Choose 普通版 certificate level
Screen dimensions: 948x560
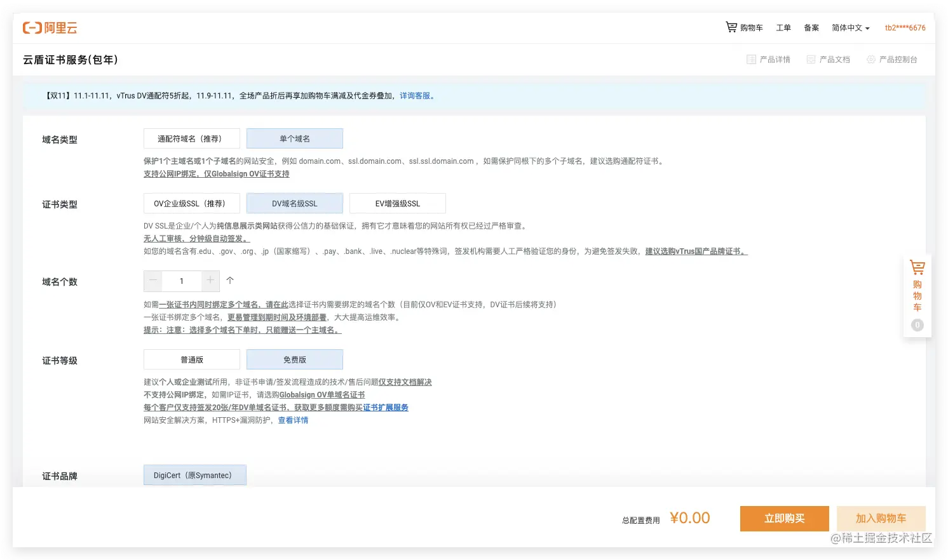[192, 359]
